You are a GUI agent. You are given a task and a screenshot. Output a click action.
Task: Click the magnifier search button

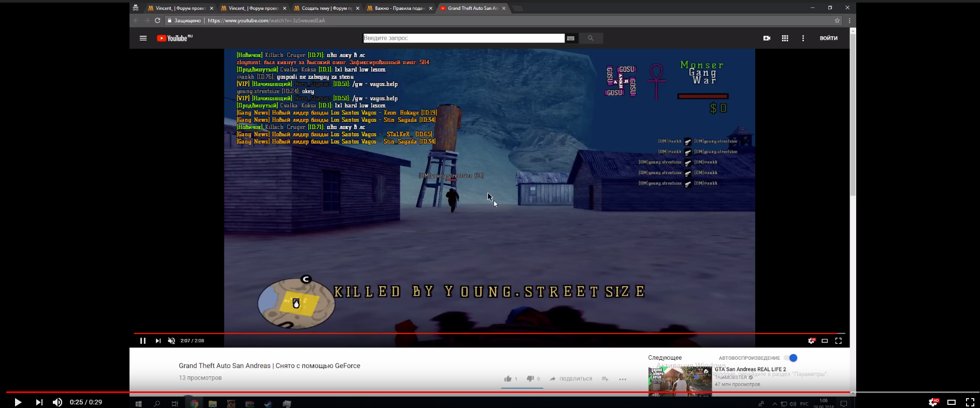(x=590, y=38)
